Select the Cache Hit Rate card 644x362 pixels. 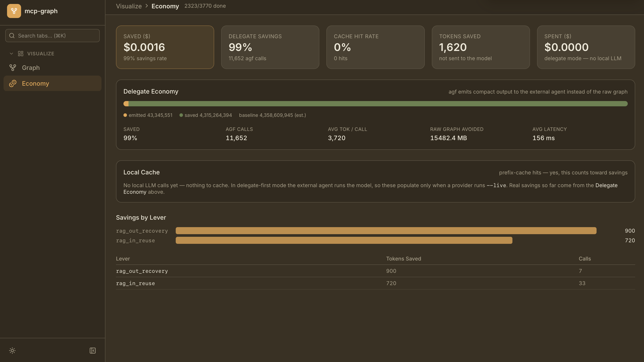click(376, 47)
